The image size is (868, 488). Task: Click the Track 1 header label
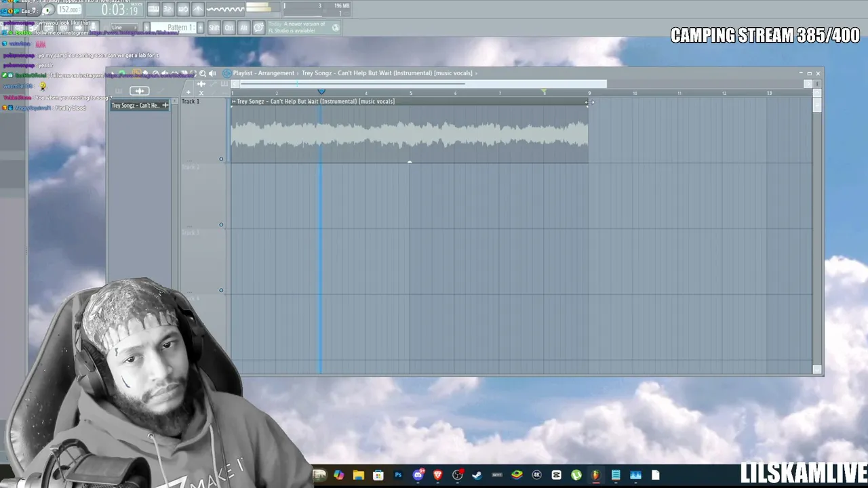pyautogui.click(x=191, y=102)
